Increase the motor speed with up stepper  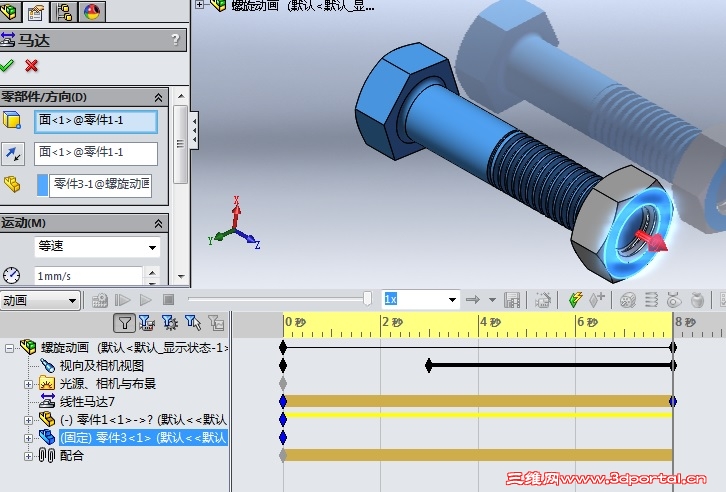[152, 271]
